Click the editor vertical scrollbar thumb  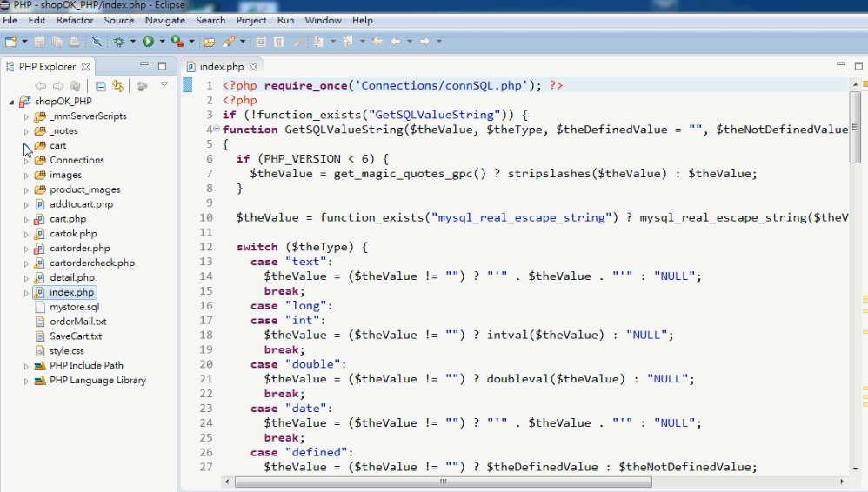(x=855, y=127)
